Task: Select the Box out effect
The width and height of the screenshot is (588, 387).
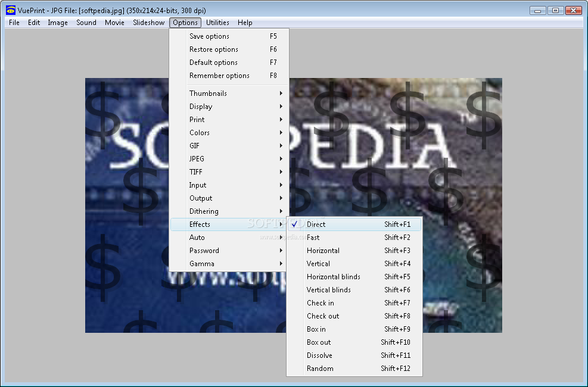Action: point(354,342)
